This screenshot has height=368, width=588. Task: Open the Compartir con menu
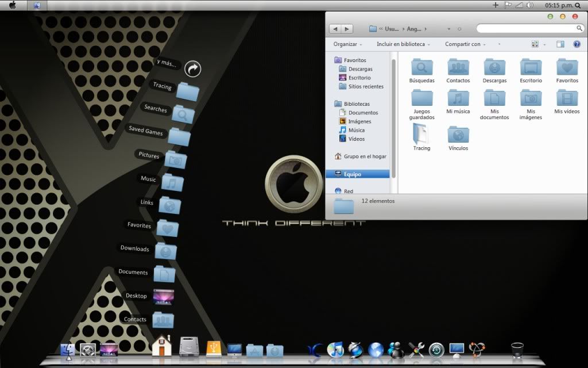[x=465, y=44]
